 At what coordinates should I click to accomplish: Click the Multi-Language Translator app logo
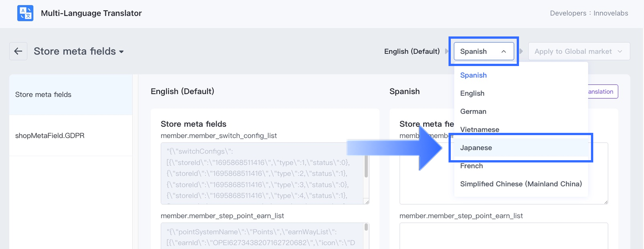25,13
